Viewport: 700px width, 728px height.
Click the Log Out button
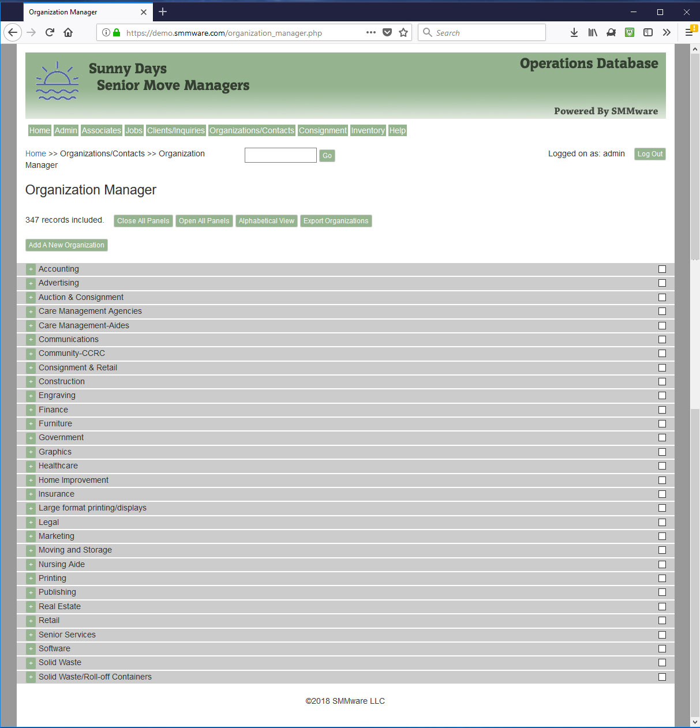tap(650, 154)
